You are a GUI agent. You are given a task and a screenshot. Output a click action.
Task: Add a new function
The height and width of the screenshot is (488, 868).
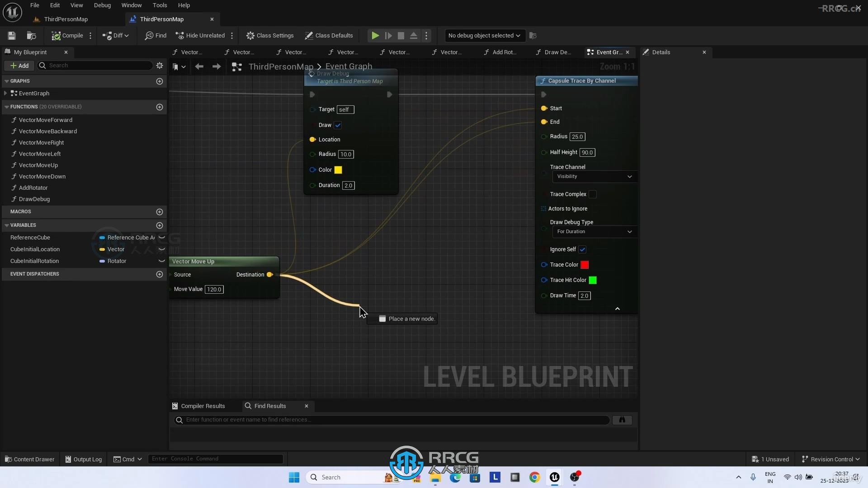point(160,107)
